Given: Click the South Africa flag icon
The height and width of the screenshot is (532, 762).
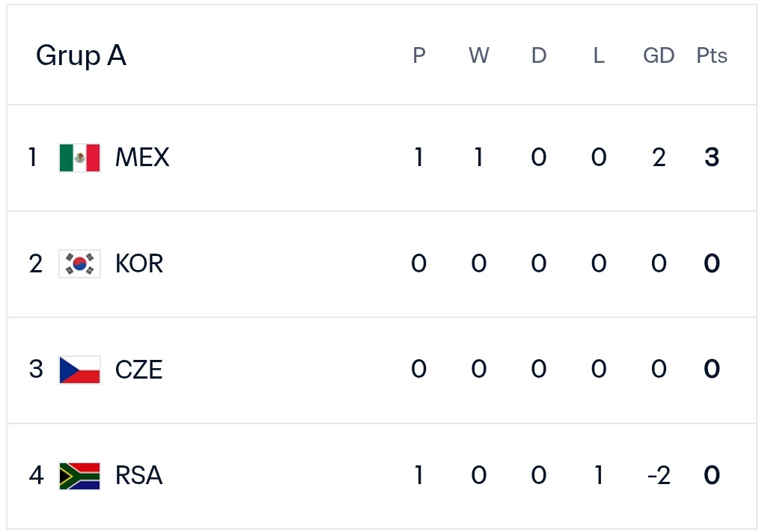Looking at the screenshot, I should click(79, 476).
